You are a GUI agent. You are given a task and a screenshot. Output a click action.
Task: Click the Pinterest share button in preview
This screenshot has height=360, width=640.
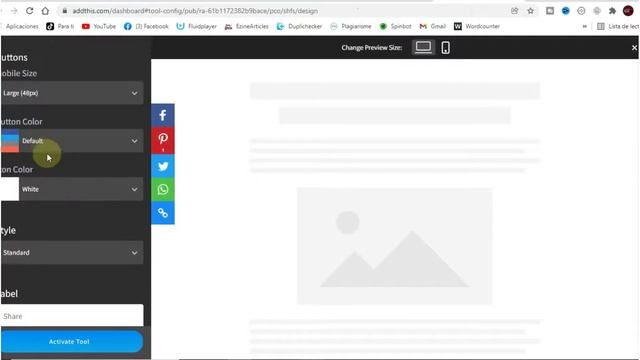pos(163,140)
